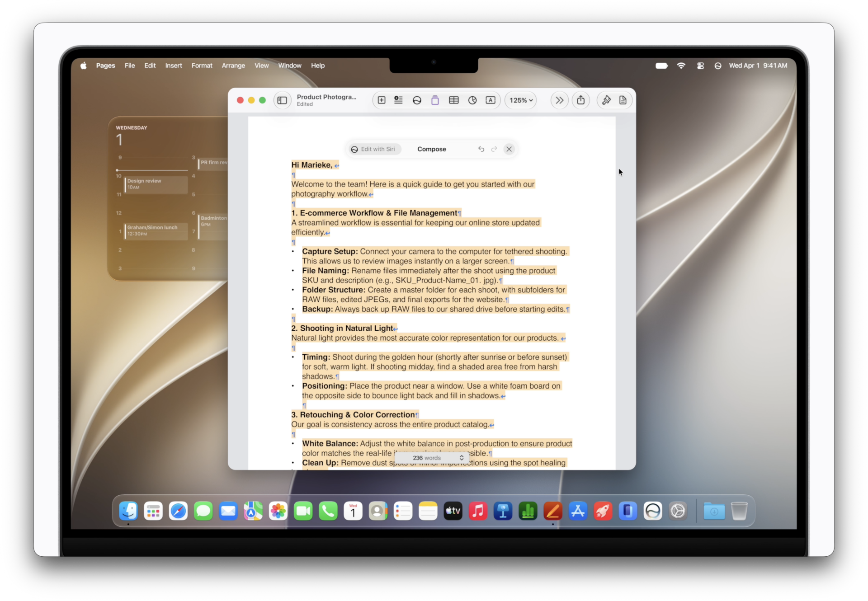This screenshot has height=601, width=868.
Task: Open Design review event in calendar widget
Action: (156, 184)
